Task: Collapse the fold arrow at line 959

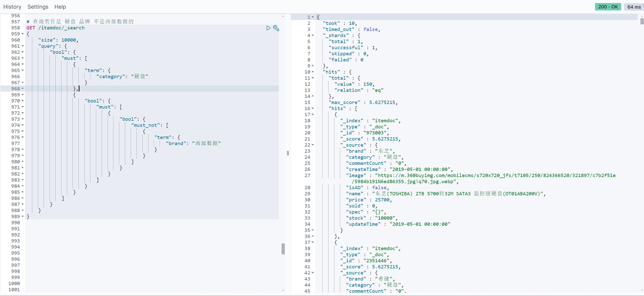Action: (x=23, y=34)
